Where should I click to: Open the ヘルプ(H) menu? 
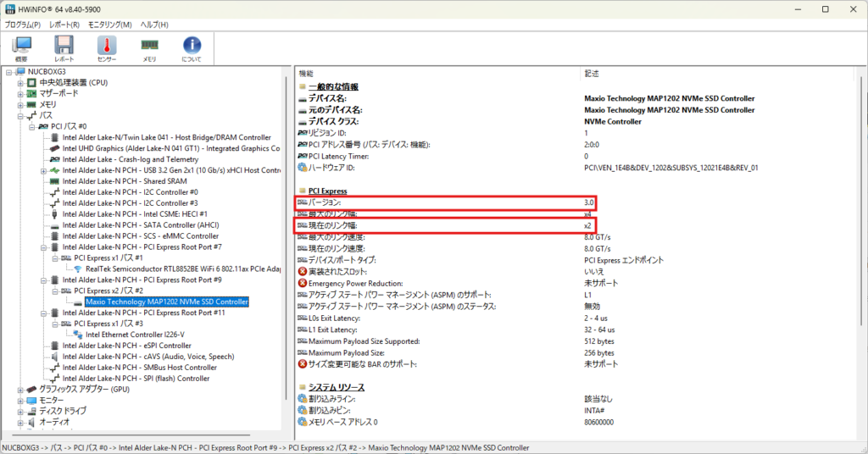tap(154, 25)
